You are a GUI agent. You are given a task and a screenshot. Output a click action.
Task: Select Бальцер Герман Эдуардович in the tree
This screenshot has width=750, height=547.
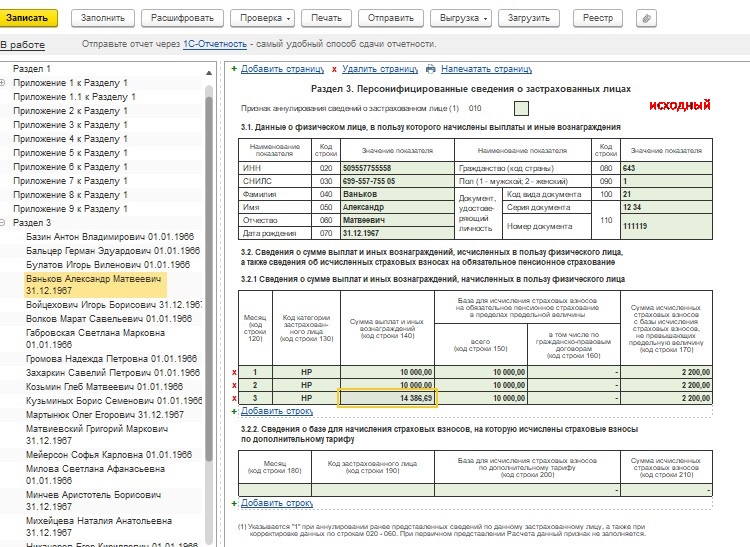tap(112, 251)
